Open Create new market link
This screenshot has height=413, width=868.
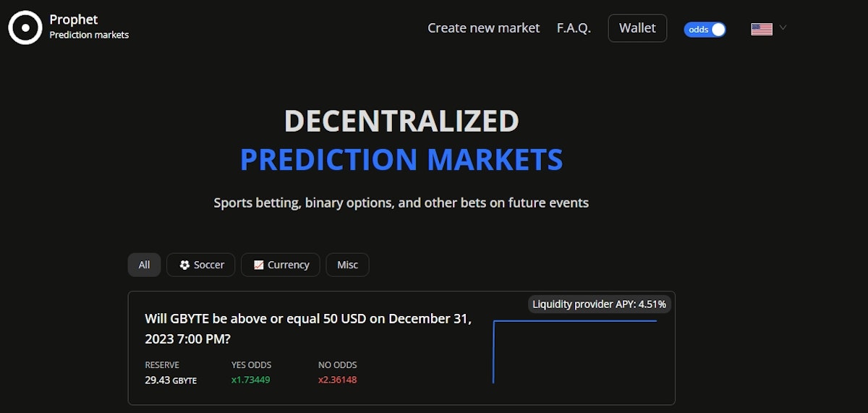pyautogui.click(x=483, y=28)
